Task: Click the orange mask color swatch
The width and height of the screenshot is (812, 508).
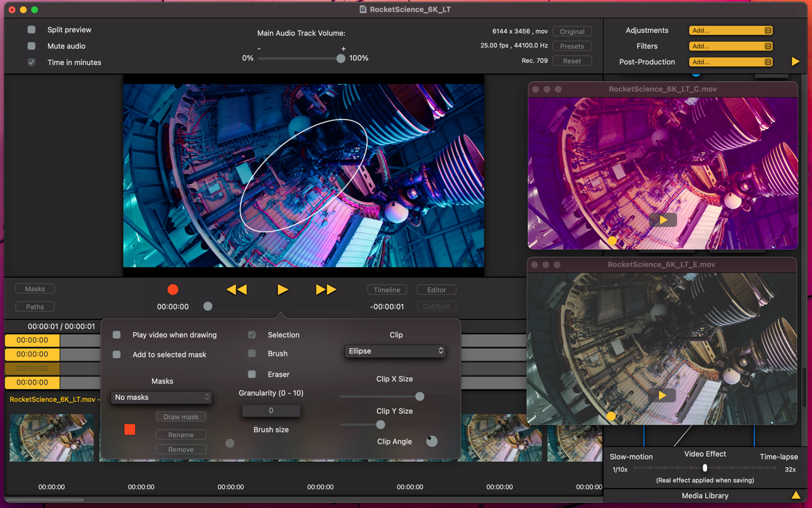Action: tap(130, 430)
